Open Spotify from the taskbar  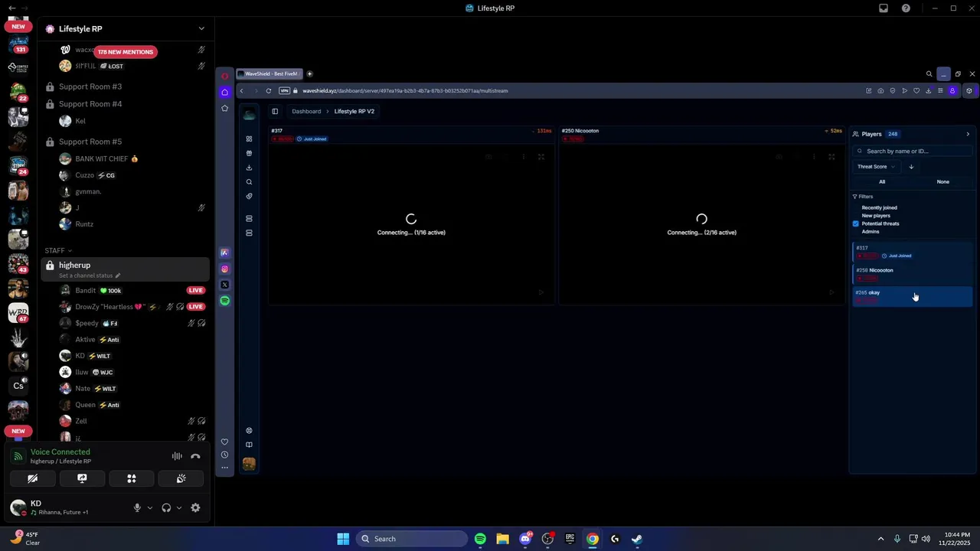click(480, 539)
